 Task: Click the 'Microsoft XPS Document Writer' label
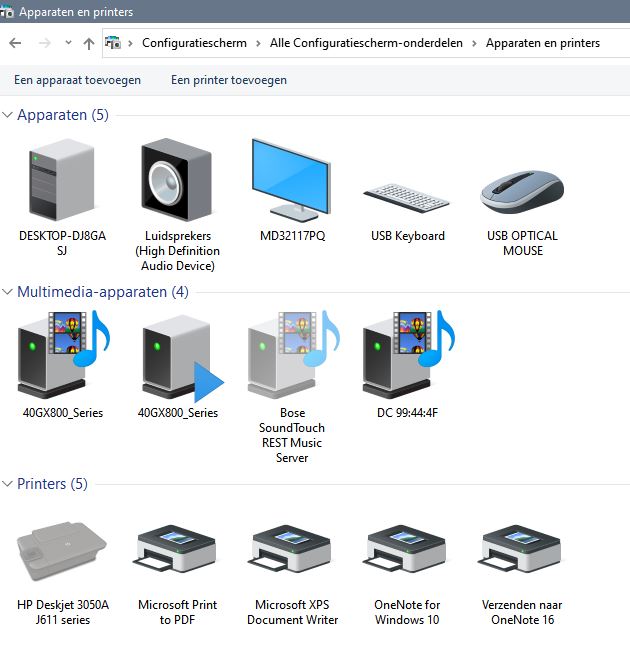[292, 612]
